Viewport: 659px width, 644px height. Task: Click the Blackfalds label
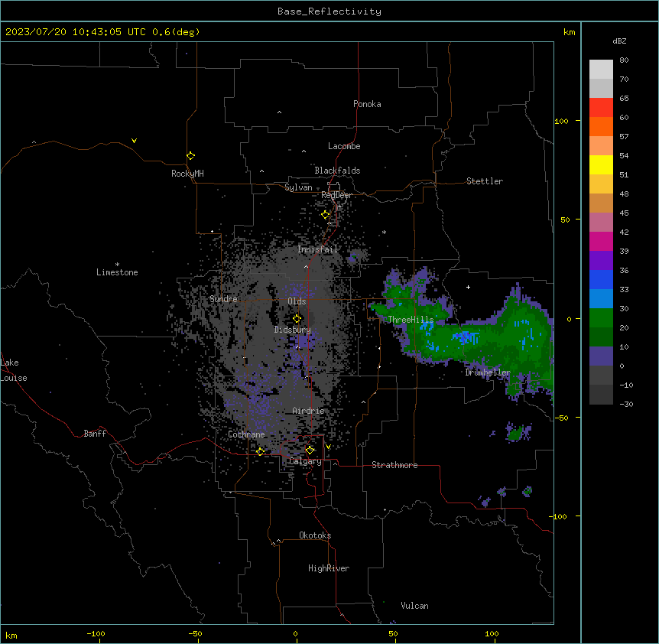point(337,171)
